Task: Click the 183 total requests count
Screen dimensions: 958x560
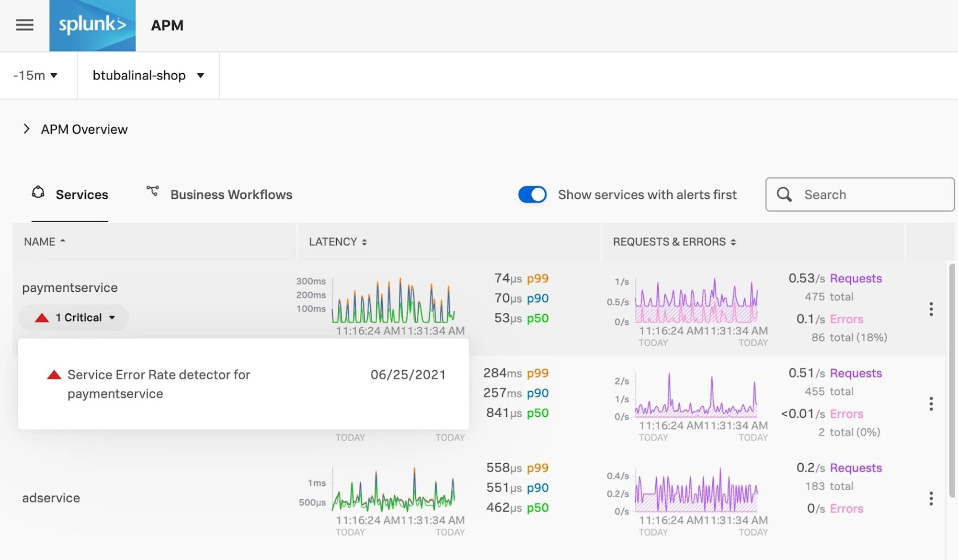Action: tap(829, 486)
